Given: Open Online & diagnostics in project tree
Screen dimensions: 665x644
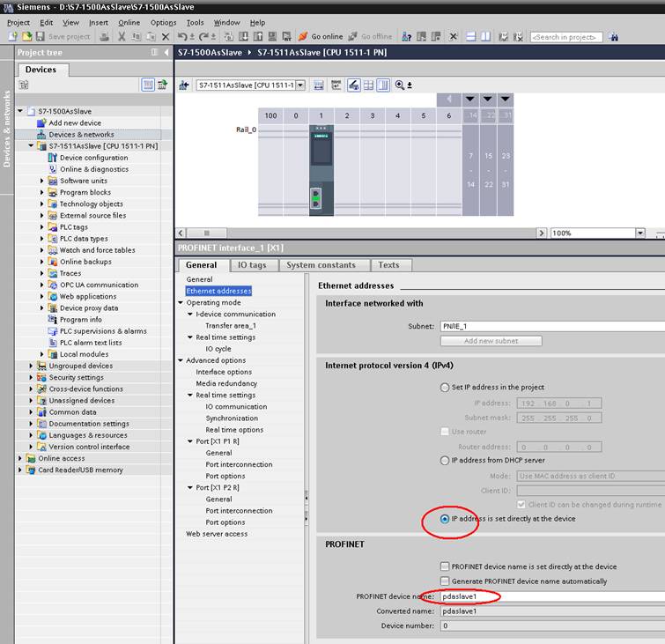Looking at the screenshot, I should (x=94, y=169).
